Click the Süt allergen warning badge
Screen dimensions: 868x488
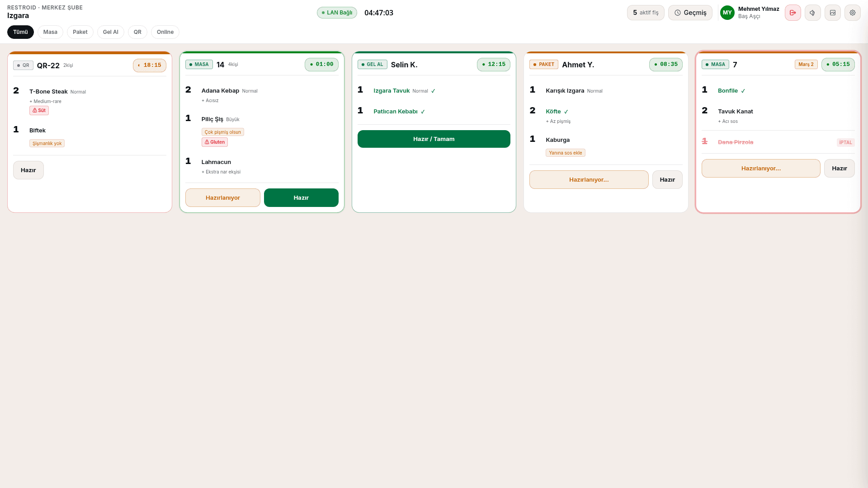click(x=39, y=110)
